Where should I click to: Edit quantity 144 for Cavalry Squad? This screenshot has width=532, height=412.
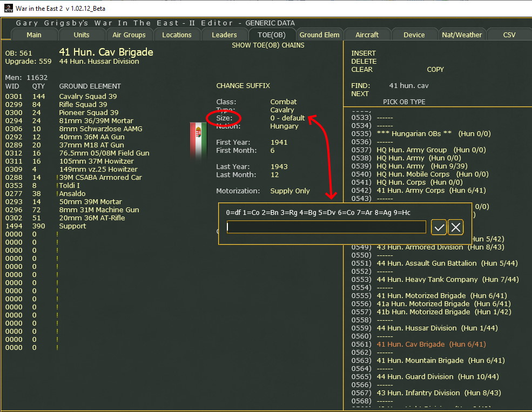point(38,96)
